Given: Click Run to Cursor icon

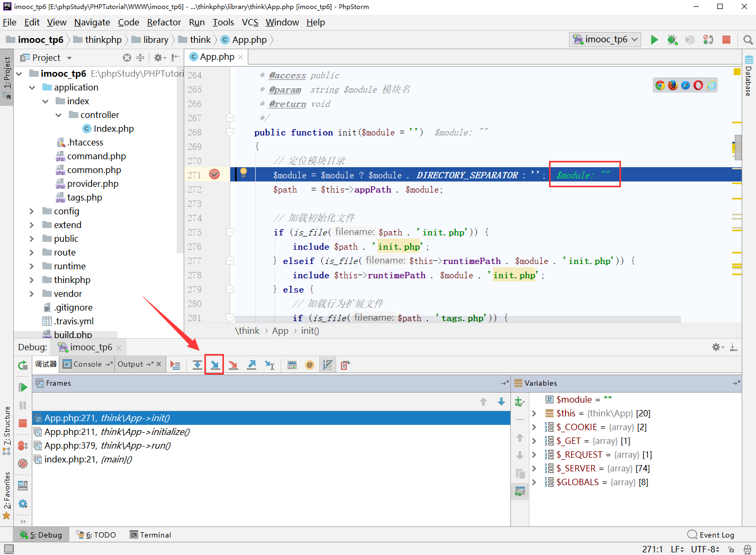Looking at the screenshot, I should [x=269, y=365].
